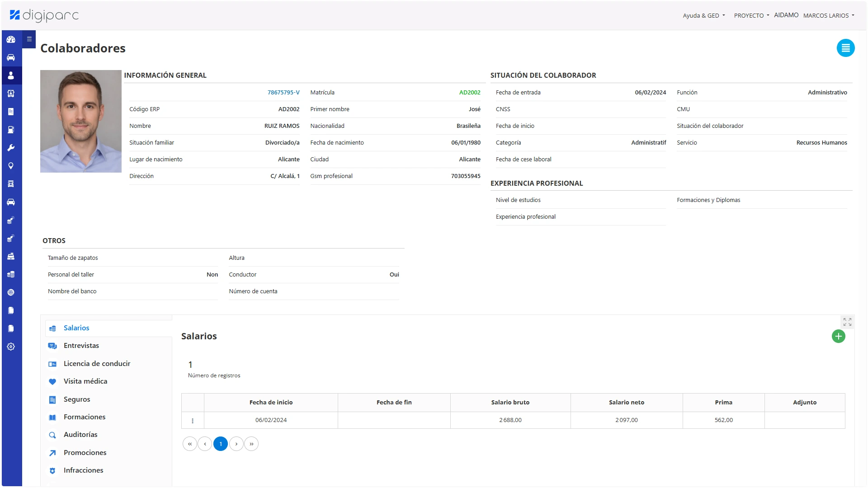The width and height of the screenshot is (868, 488).
Task: Open salary row options menu
Action: point(193,421)
